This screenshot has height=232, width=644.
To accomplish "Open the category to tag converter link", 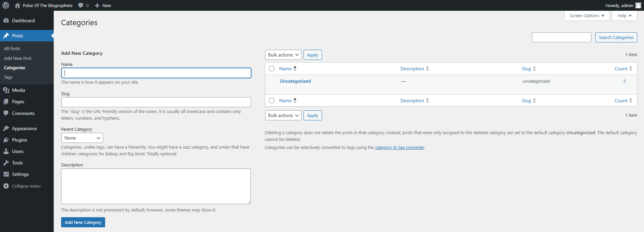I will [400, 147].
